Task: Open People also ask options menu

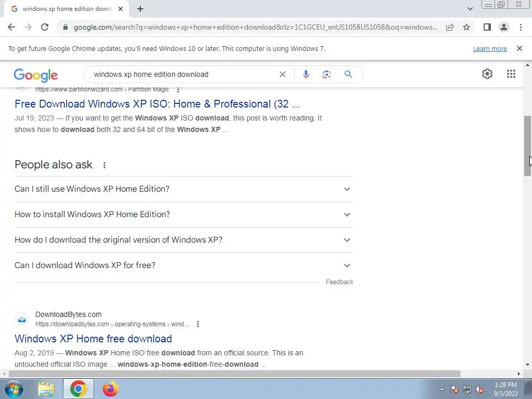Action: (104, 165)
